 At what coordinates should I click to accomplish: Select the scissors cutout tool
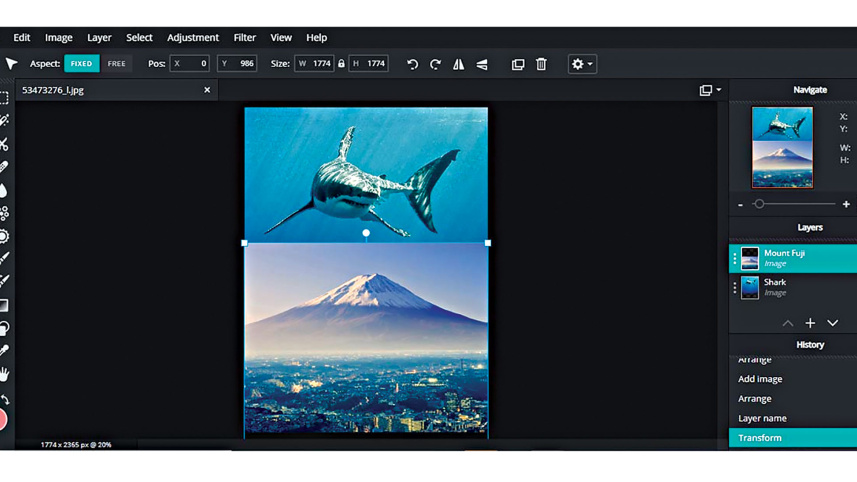point(5,144)
